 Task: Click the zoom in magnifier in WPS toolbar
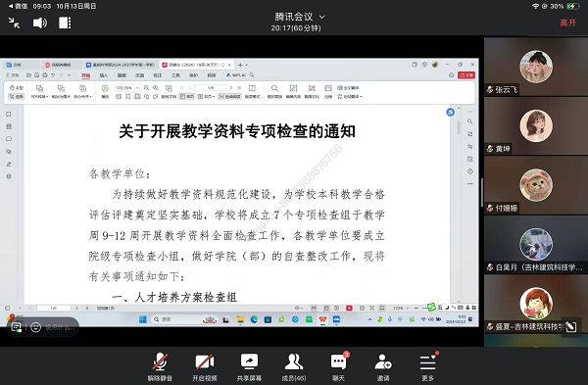(156, 88)
